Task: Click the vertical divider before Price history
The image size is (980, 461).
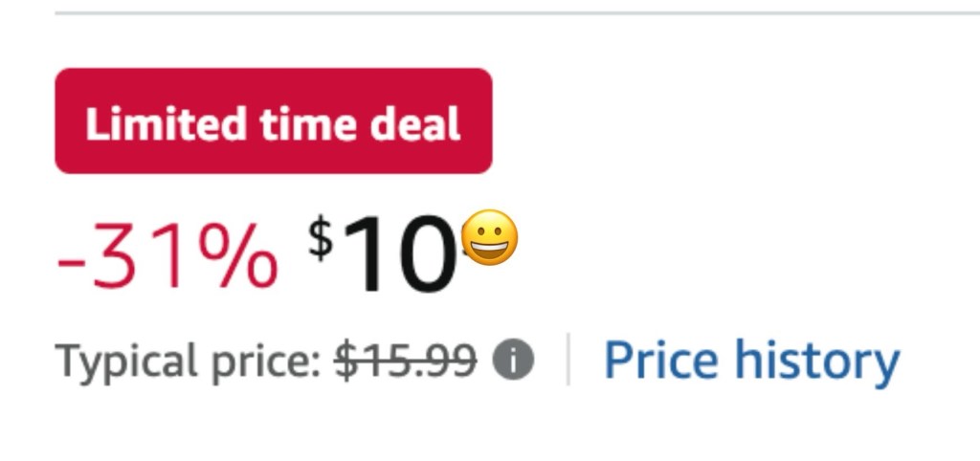Action: tap(568, 361)
